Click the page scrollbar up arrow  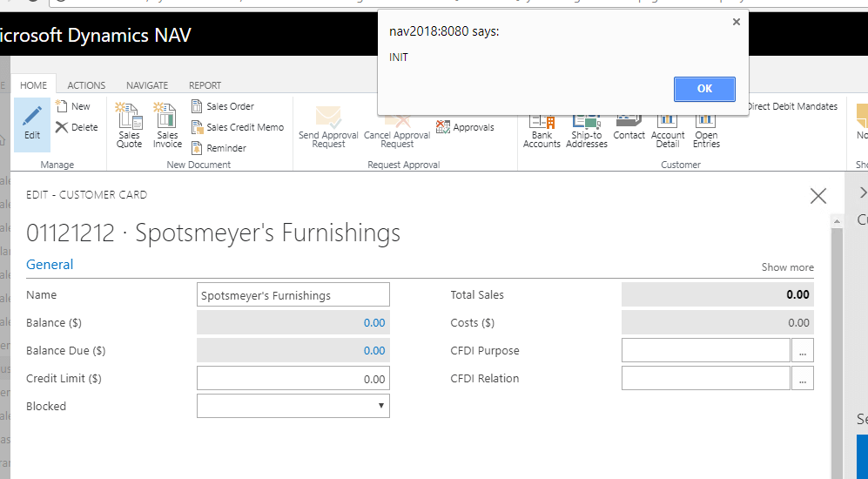click(837, 221)
